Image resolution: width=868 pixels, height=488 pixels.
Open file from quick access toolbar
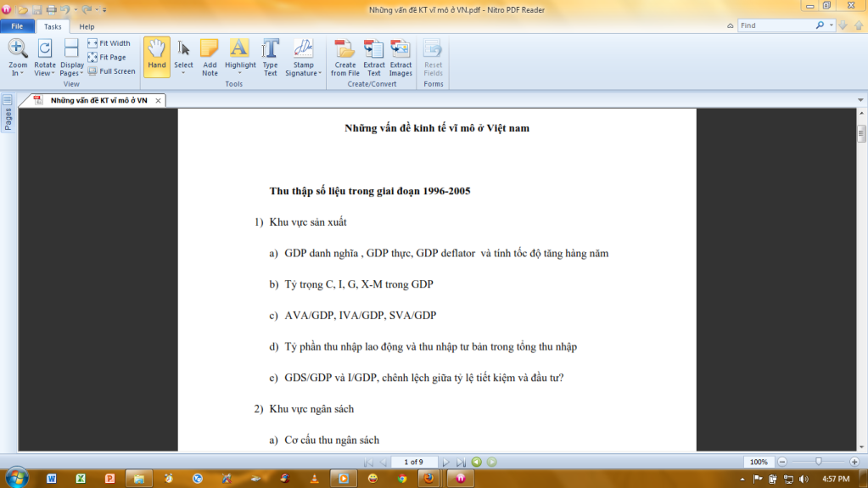point(23,9)
